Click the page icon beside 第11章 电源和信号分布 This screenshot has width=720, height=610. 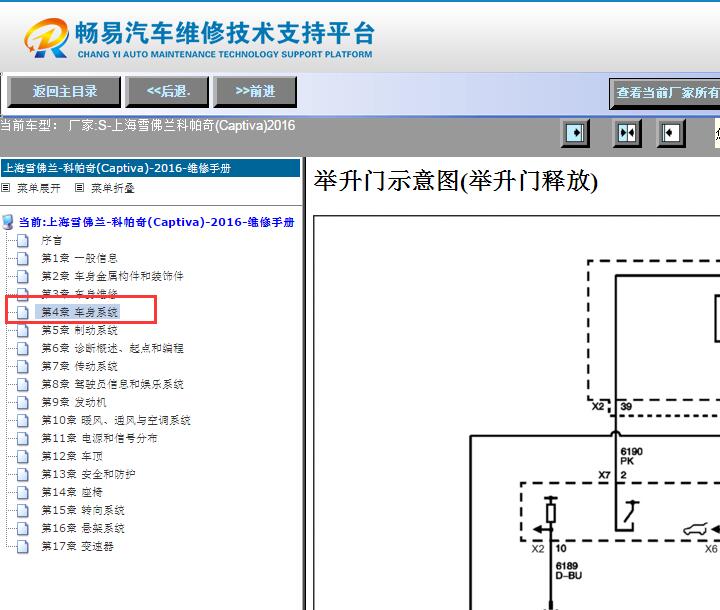coord(22,439)
